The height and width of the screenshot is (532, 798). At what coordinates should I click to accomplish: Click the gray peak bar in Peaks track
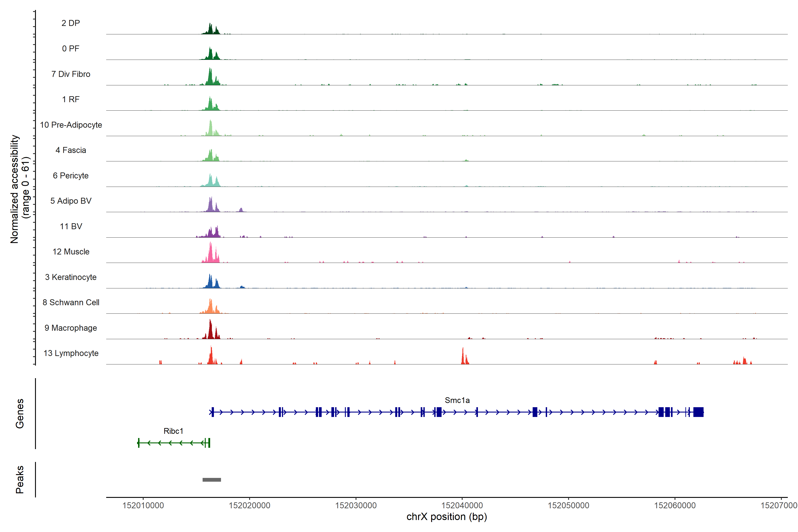point(212,479)
